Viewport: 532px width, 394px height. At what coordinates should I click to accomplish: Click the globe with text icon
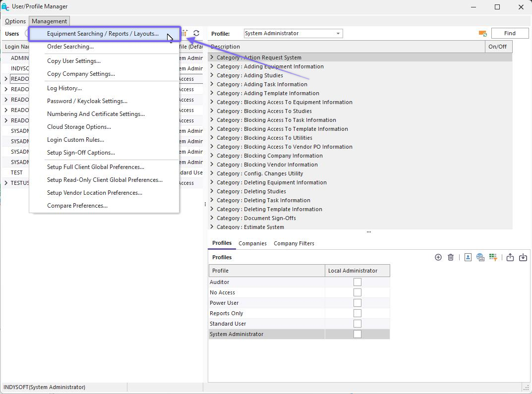pos(480,257)
